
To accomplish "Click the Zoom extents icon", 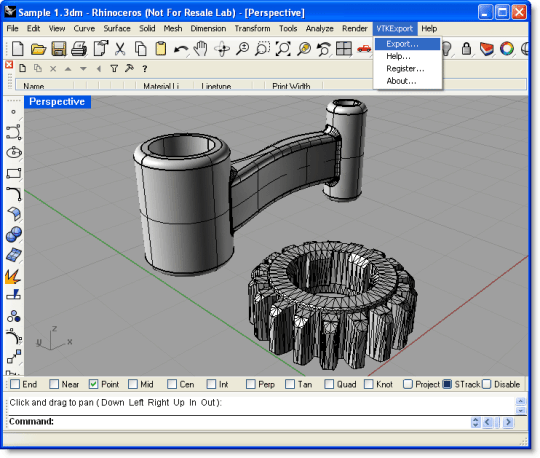I will click(x=283, y=49).
